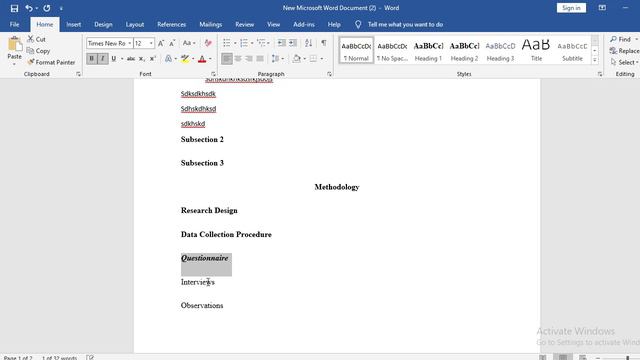Image resolution: width=640 pixels, height=360 pixels.
Task: Click the Tell me what you want to do field
Action: click(405, 24)
